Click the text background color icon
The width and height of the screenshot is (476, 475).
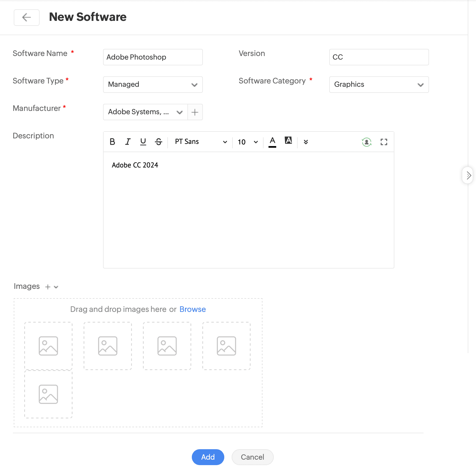click(288, 141)
